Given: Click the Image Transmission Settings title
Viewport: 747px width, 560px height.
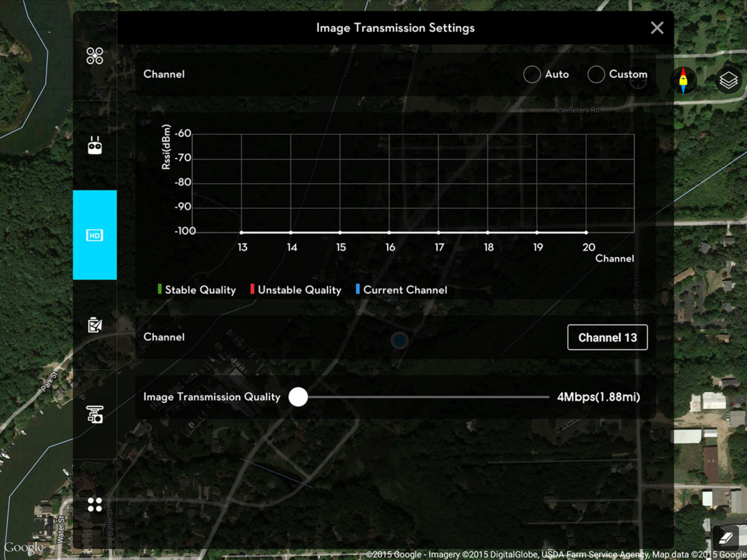Looking at the screenshot, I should click(x=395, y=28).
